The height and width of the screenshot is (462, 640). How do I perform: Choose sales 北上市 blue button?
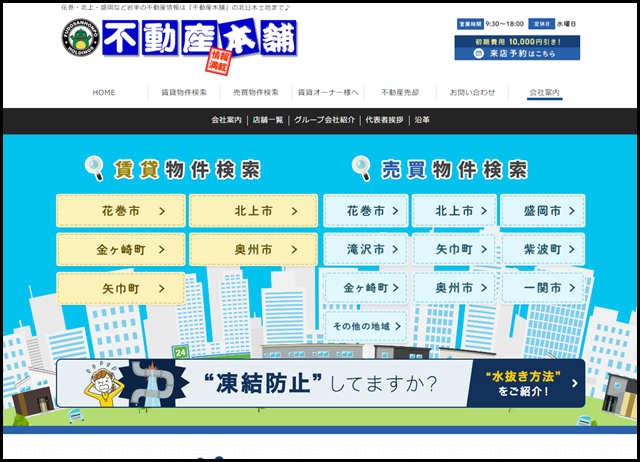point(454,211)
